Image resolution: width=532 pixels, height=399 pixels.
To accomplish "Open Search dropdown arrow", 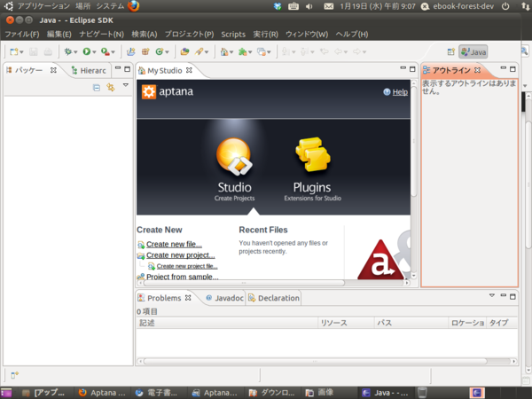I will (x=207, y=52).
